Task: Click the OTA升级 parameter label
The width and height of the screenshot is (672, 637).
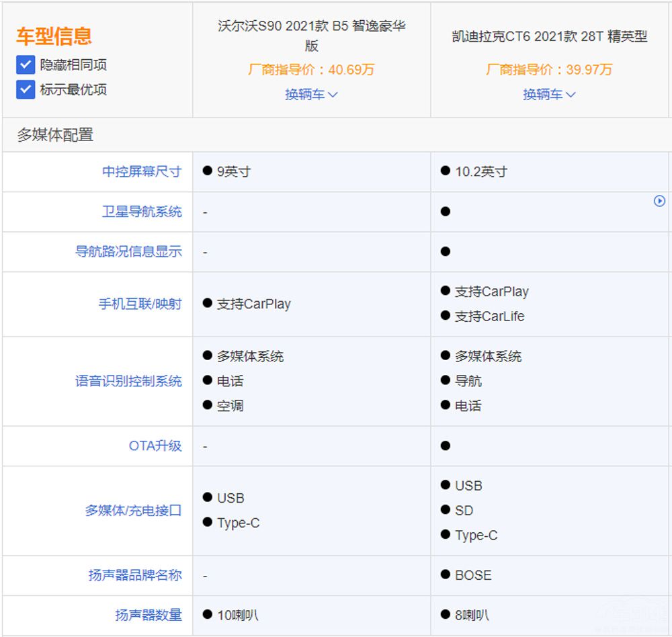Action: pos(155,446)
